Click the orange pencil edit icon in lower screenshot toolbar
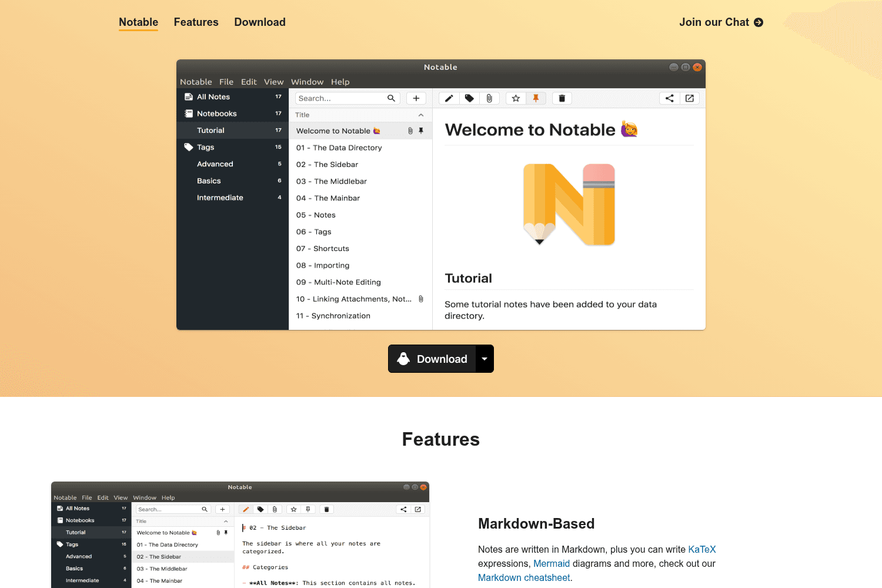This screenshot has height=588, width=882. click(x=246, y=509)
